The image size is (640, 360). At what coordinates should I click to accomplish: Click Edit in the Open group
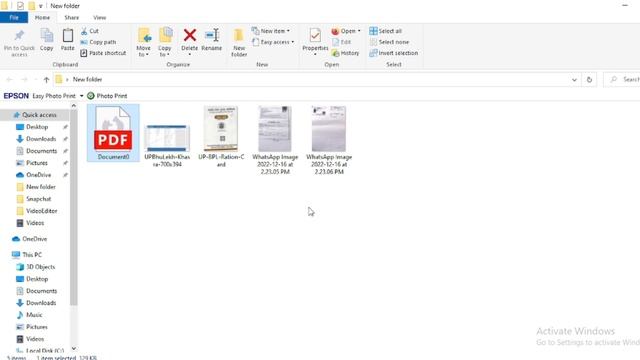(x=342, y=42)
